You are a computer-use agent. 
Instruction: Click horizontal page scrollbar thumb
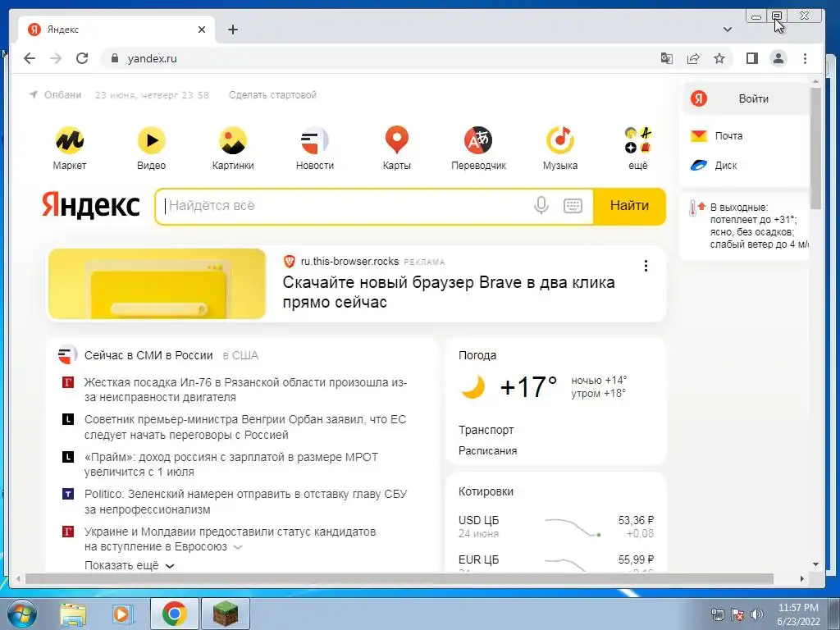399,578
